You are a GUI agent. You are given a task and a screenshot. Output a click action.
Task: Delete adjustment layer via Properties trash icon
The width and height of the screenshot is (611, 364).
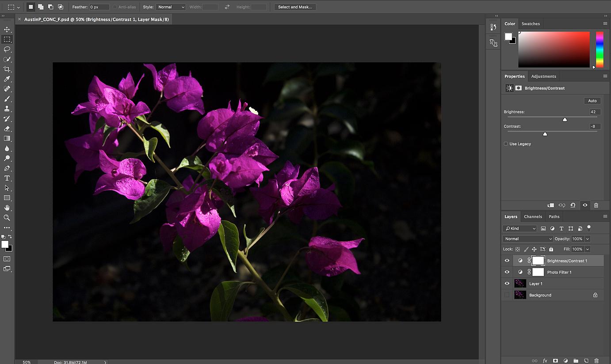[x=596, y=205]
